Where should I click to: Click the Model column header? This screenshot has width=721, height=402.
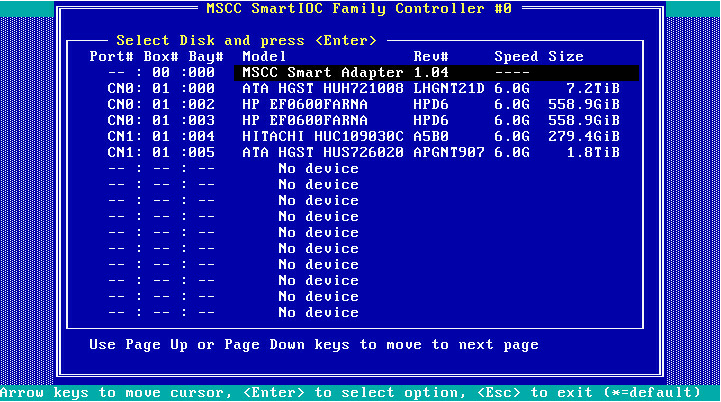point(264,57)
